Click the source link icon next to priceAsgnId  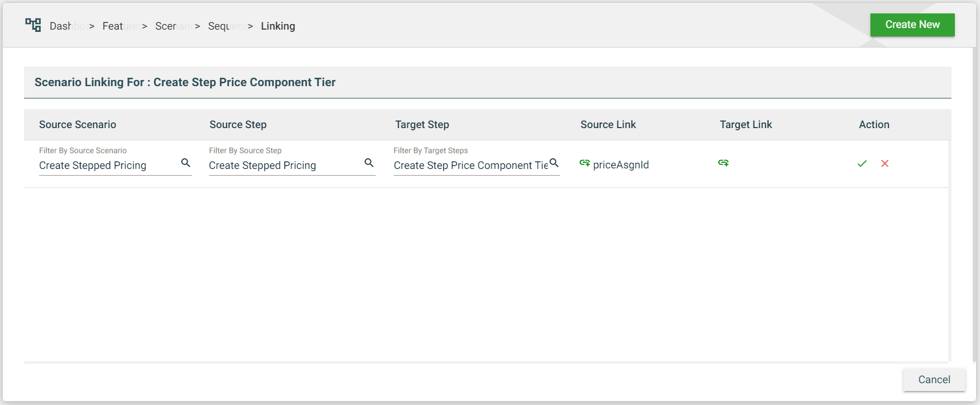585,163
